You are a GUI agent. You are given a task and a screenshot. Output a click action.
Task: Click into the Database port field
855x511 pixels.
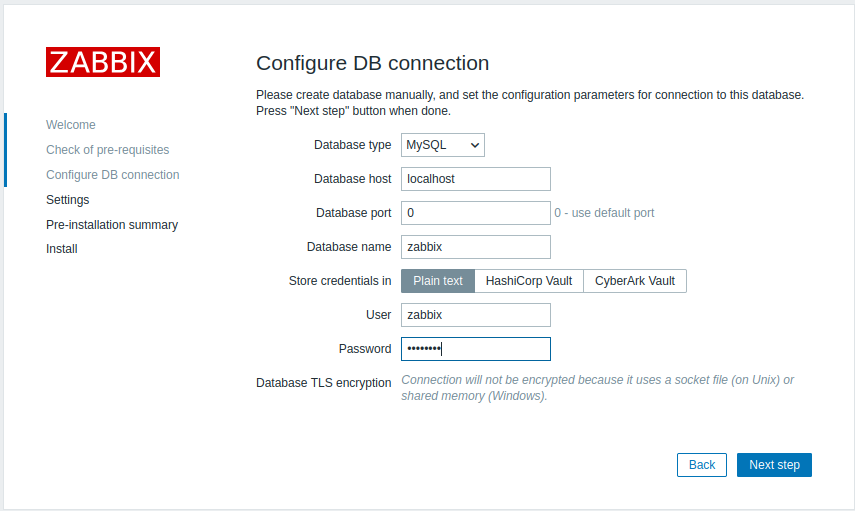[475, 213]
